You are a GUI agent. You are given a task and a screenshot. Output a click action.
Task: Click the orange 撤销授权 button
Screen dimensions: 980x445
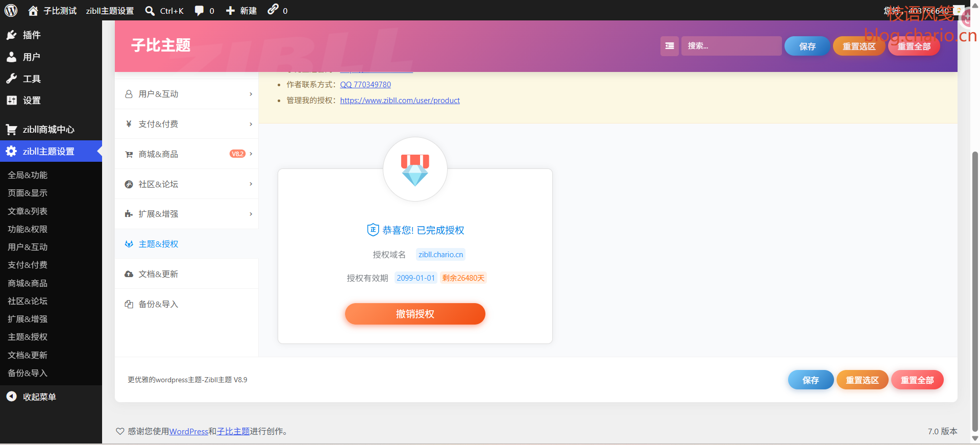click(415, 314)
